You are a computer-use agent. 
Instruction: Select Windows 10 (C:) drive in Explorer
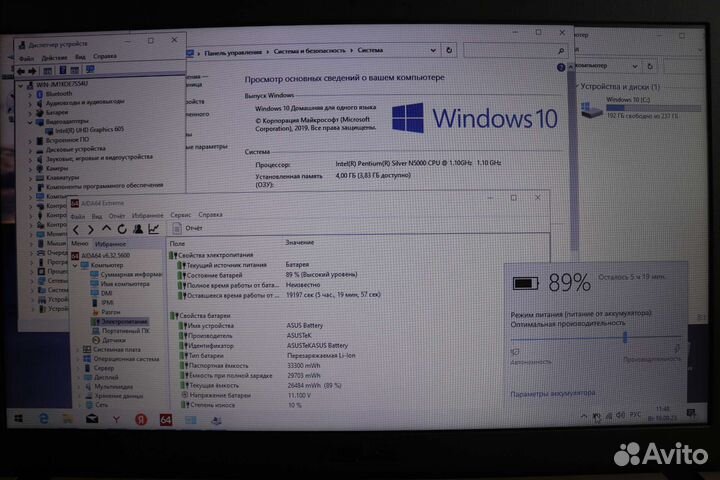pos(641,107)
